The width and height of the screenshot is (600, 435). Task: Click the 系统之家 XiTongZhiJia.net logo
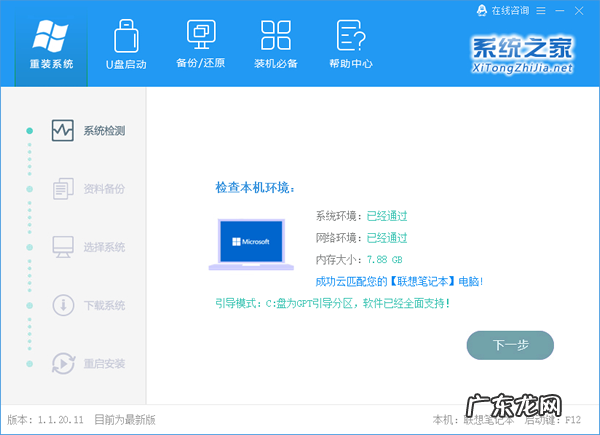click(522, 55)
